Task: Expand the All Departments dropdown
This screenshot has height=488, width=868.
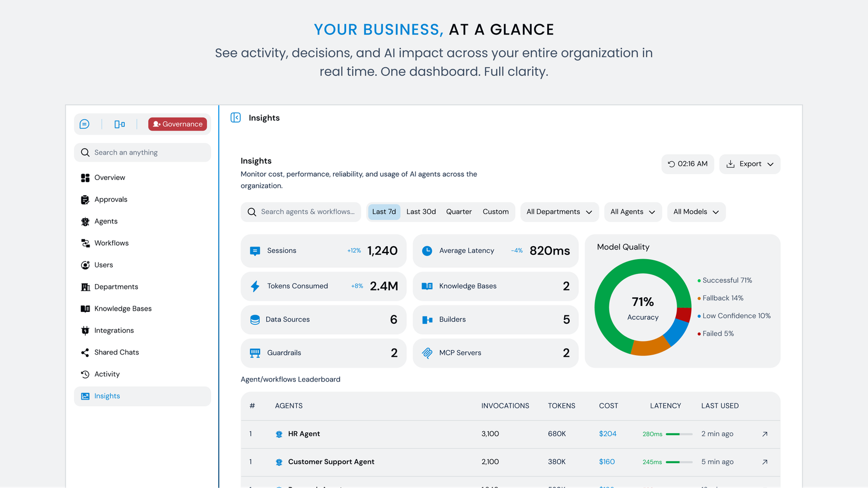Action: click(x=559, y=212)
